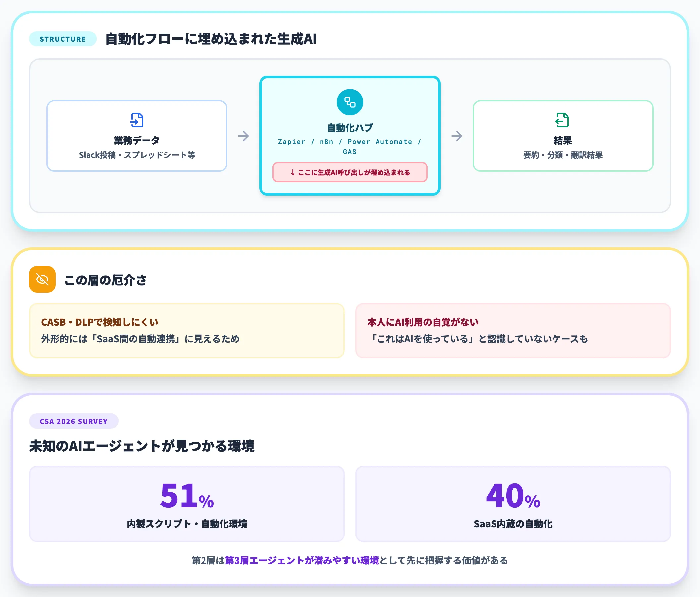The height and width of the screenshot is (597, 700).
Task: Click the 結果 card title
Action: [x=563, y=140]
